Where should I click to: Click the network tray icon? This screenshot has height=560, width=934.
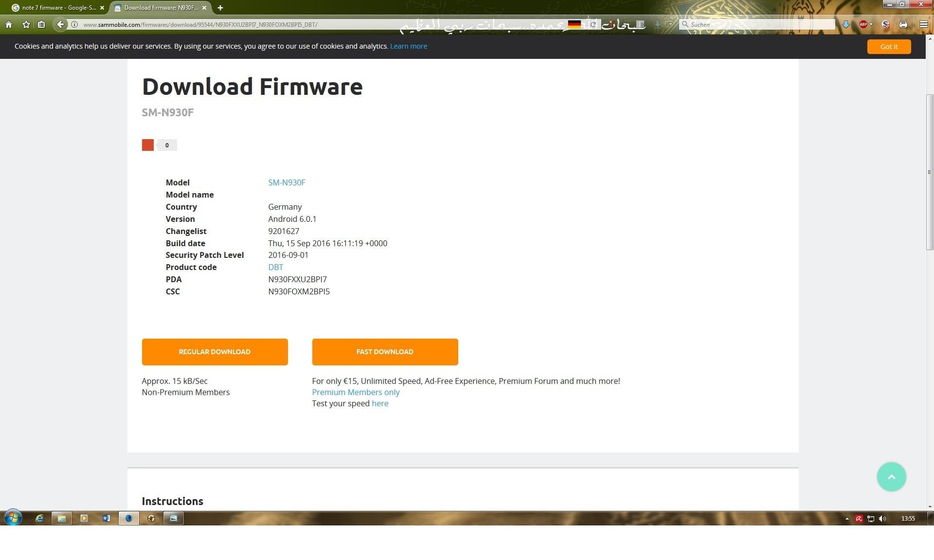871,519
